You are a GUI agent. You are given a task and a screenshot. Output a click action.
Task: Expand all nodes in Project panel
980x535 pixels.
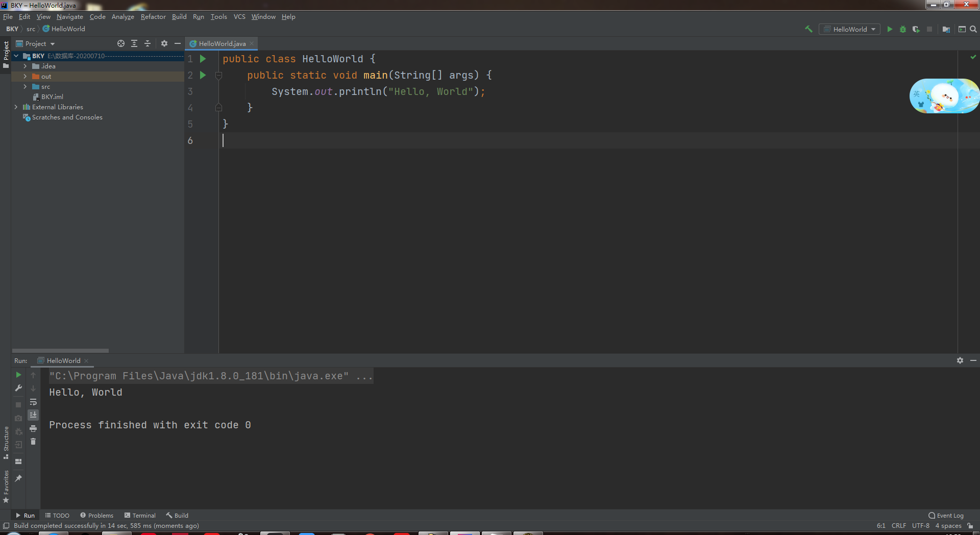pos(134,43)
